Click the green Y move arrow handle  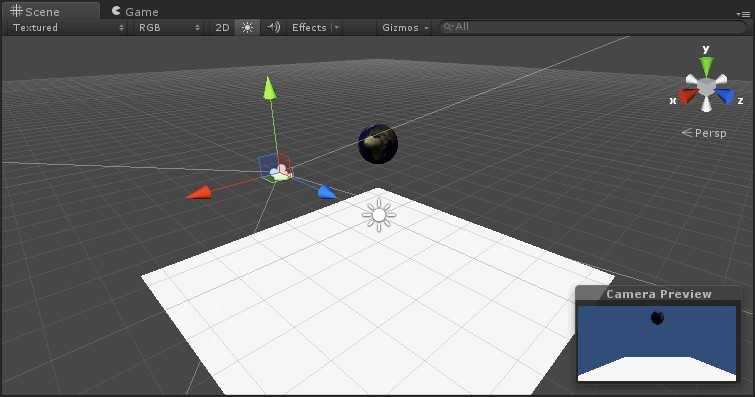coord(270,88)
